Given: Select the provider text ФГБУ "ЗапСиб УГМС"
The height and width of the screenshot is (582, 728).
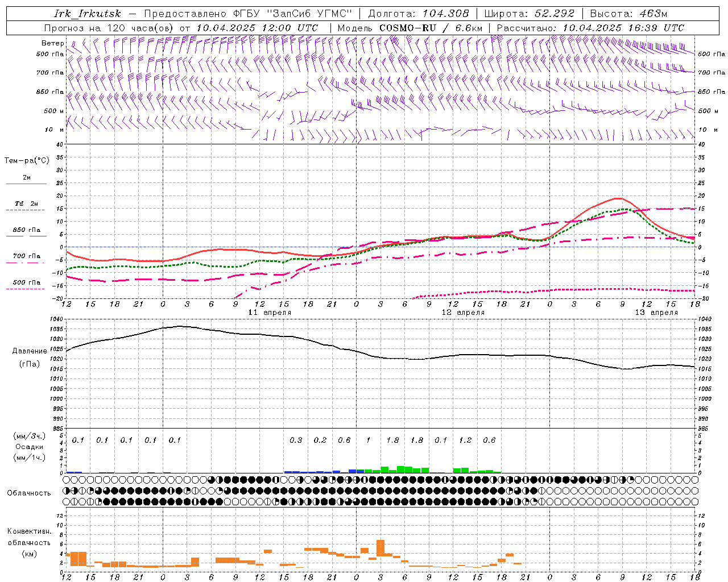Looking at the screenshot, I should click(293, 14).
